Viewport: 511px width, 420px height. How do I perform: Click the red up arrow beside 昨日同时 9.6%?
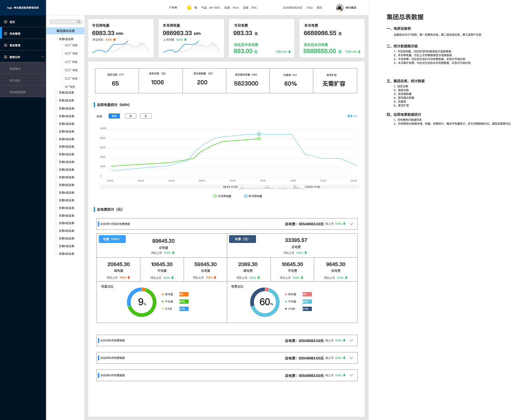click(x=115, y=40)
